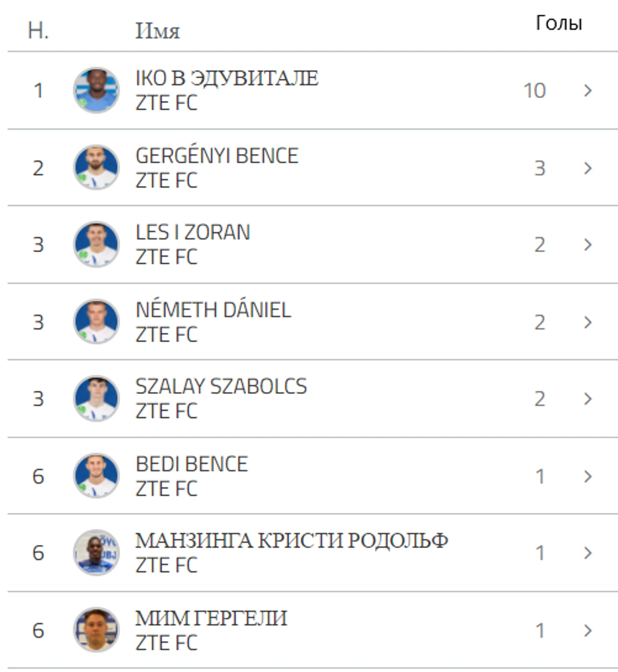
Task: Open Bedi Bence row chevron
Action: pos(588,476)
